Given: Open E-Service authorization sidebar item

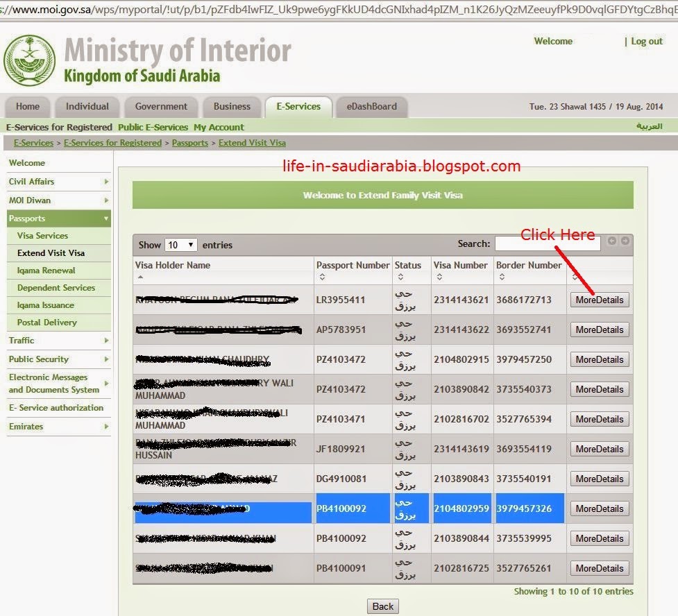Looking at the screenshot, I should 56,408.
